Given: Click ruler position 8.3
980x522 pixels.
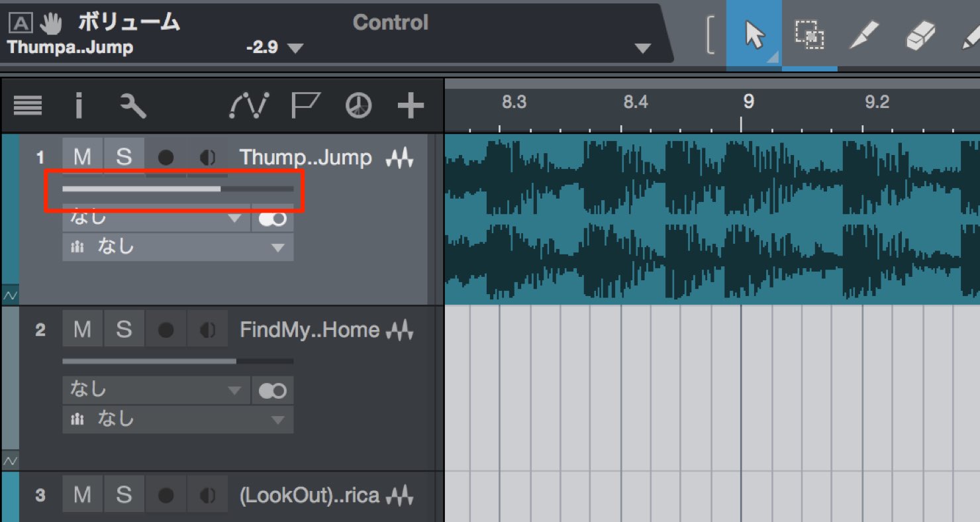Looking at the screenshot, I should [514, 102].
